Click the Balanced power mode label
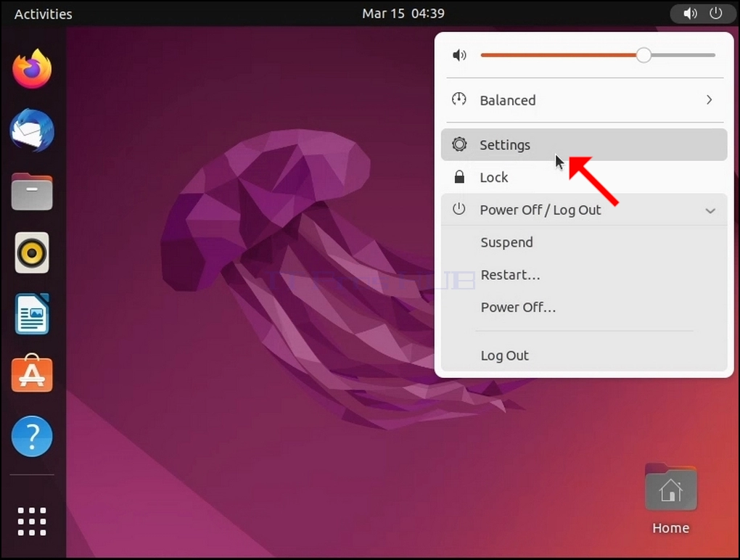Screen dimensions: 740x560 [x=508, y=101]
